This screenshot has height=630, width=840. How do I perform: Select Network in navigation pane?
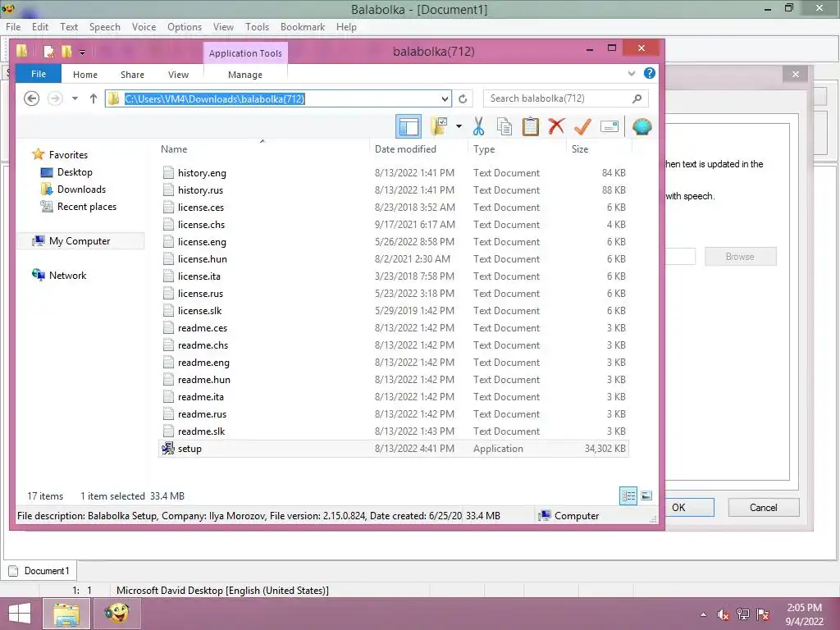(x=67, y=276)
